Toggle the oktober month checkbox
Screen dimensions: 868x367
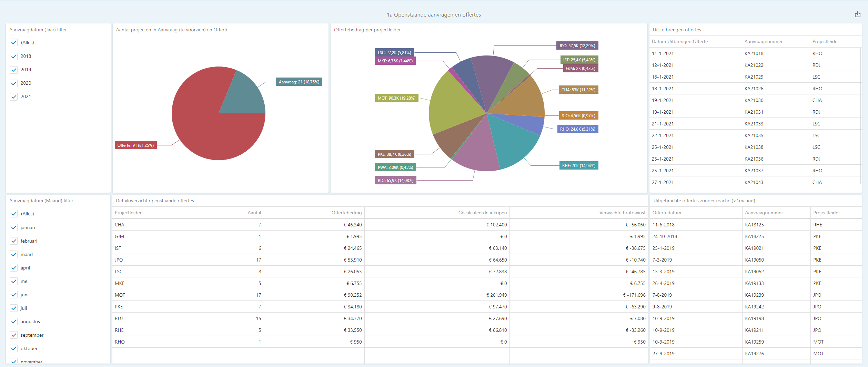14,348
